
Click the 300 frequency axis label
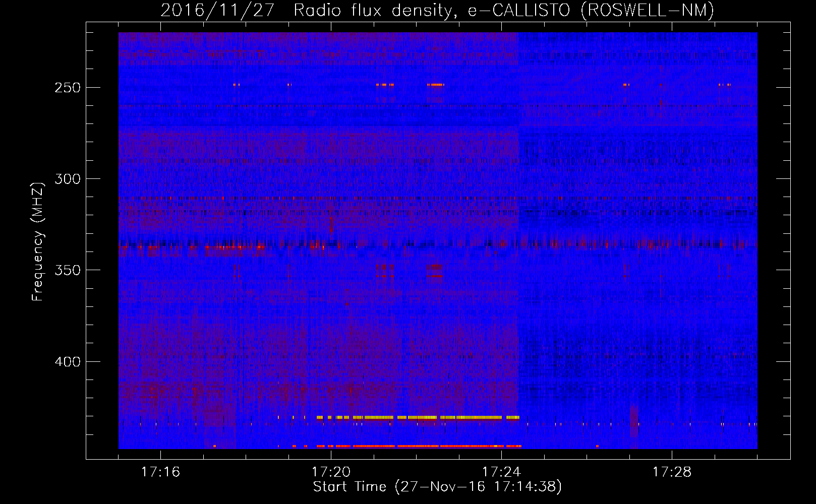(x=68, y=179)
